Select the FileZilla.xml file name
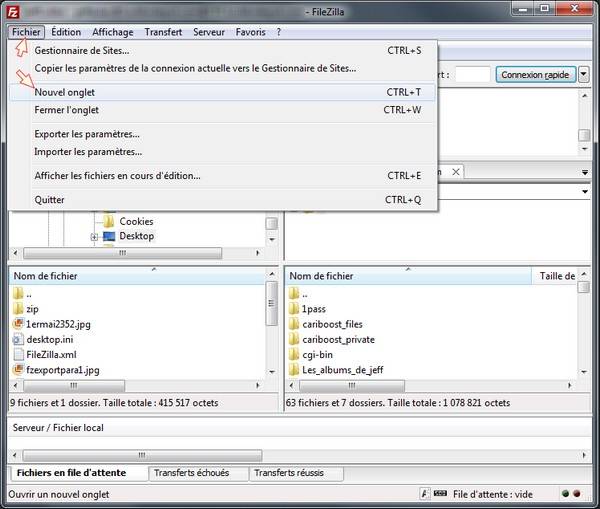This screenshot has height=509, width=600. click(52, 354)
